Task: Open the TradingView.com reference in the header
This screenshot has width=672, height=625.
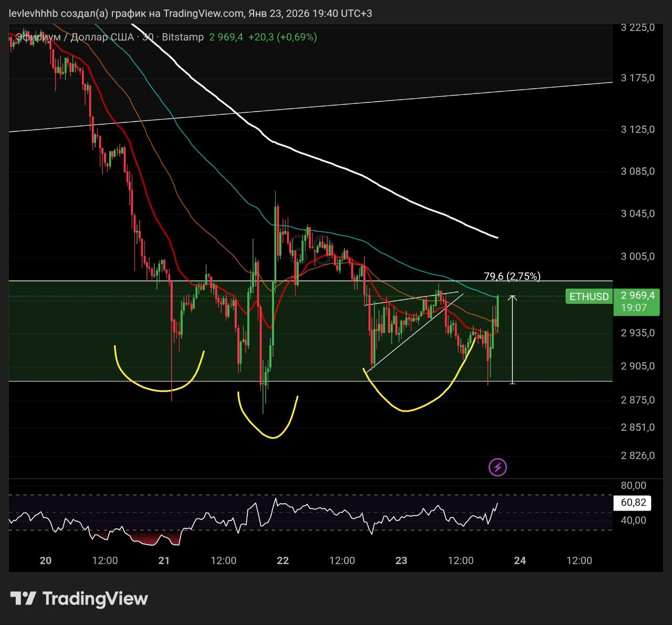Action: tap(204, 14)
